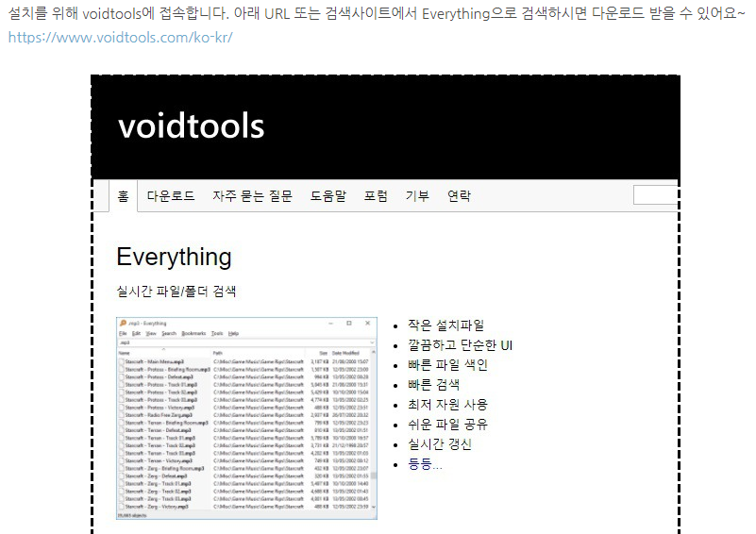
Task: Open the voidtools.com/ko-kr URL link
Action: 121,38
